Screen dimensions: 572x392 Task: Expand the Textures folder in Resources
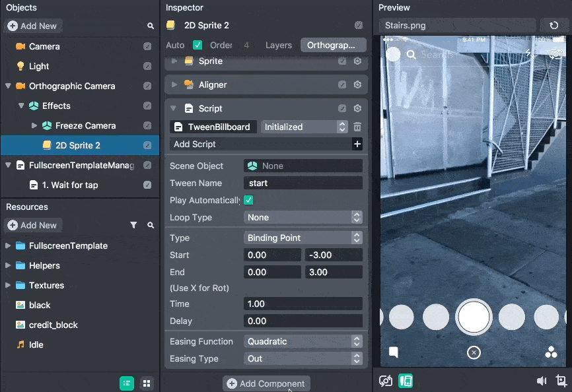point(8,285)
